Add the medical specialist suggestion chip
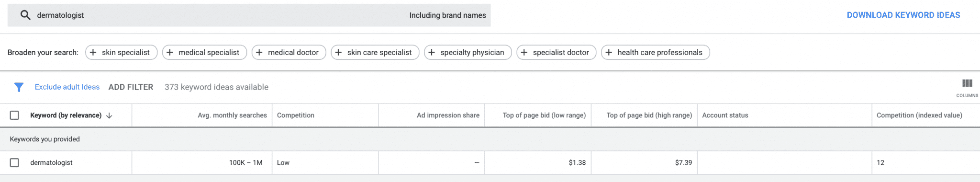Viewport: 980px width, 182px height. [204, 52]
